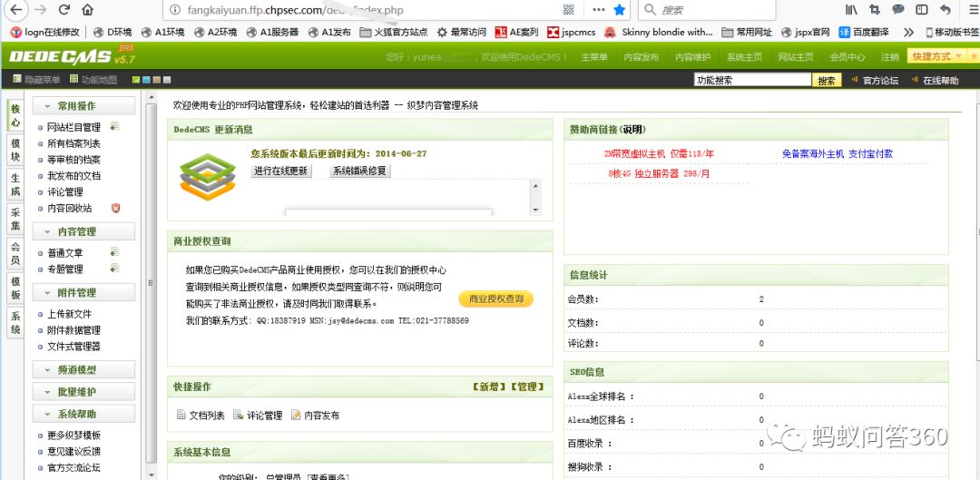This screenshot has height=480, width=980.
Task: Go back with the browser back arrow
Action: [x=16, y=9]
